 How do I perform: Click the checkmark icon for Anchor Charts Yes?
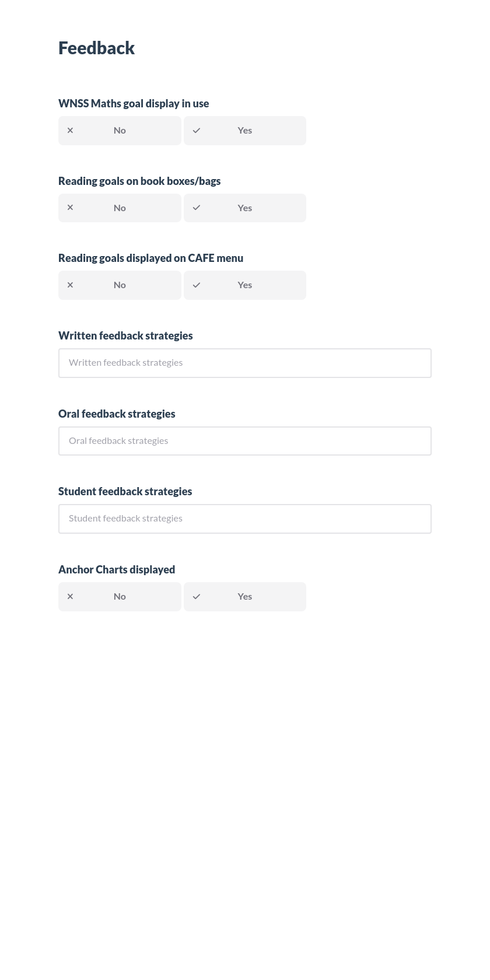(196, 596)
